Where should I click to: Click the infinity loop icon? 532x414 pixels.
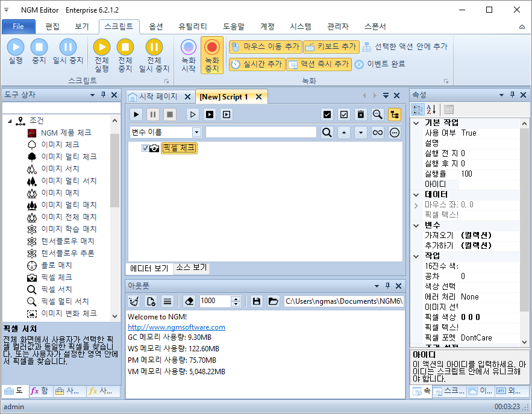pyautogui.click(x=378, y=133)
